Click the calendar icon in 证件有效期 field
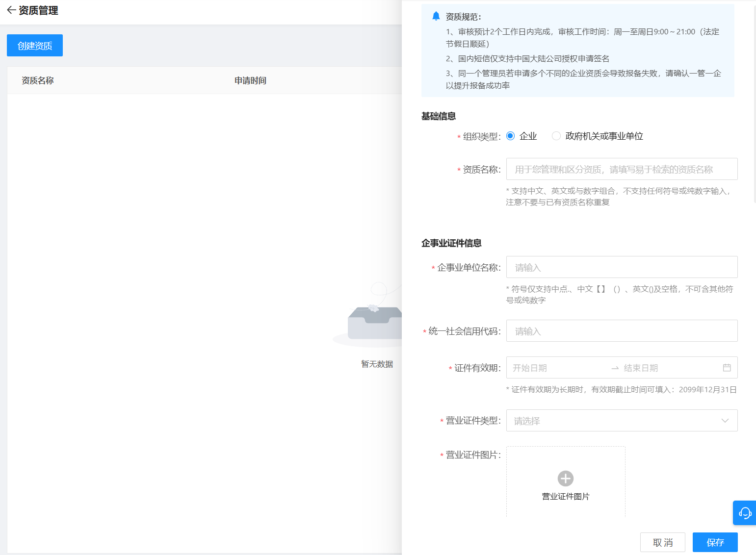This screenshot has width=756, height=555. point(727,368)
